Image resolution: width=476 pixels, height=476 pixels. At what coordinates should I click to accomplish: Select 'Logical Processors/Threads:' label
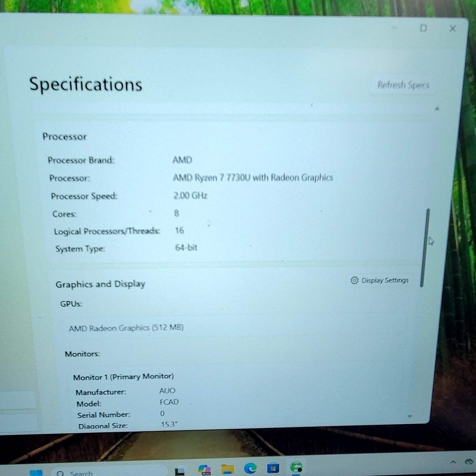click(x=107, y=231)
